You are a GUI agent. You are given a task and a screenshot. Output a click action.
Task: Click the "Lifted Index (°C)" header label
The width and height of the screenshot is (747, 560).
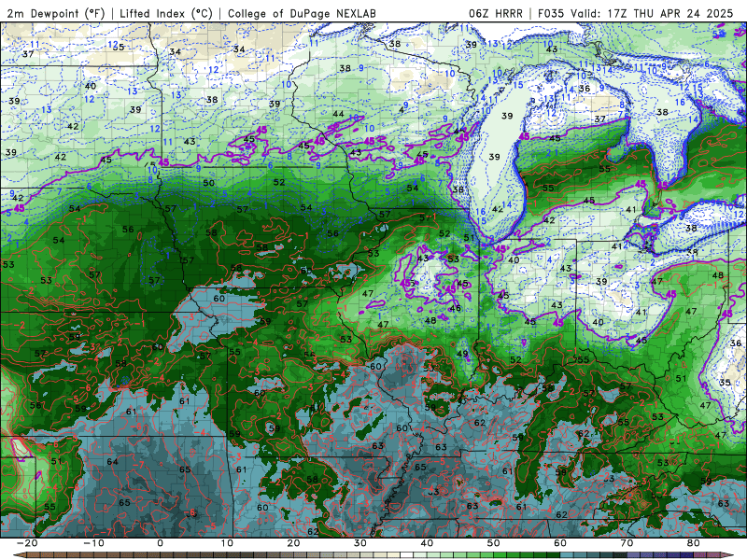166,13
